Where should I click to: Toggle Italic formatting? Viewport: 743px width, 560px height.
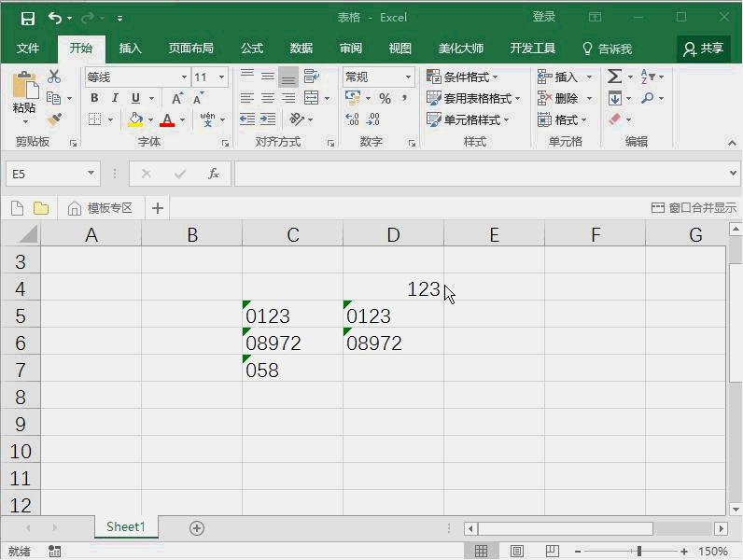pos(115,98)
